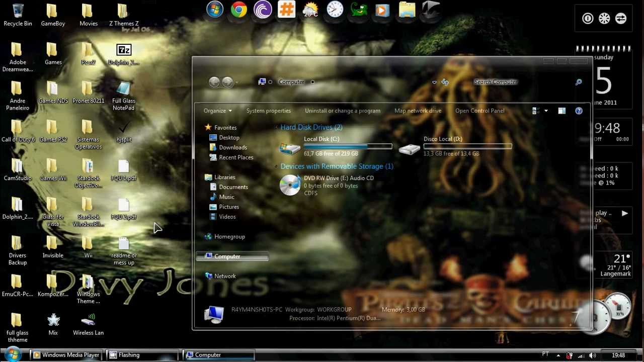644x362 pixels.
Task: Click Computer taskbar button
Action: pos(218,355)
